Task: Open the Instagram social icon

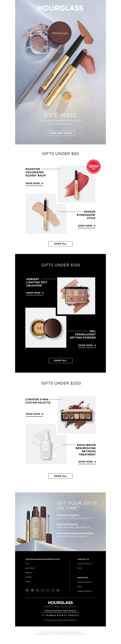Action: (32, 590)
